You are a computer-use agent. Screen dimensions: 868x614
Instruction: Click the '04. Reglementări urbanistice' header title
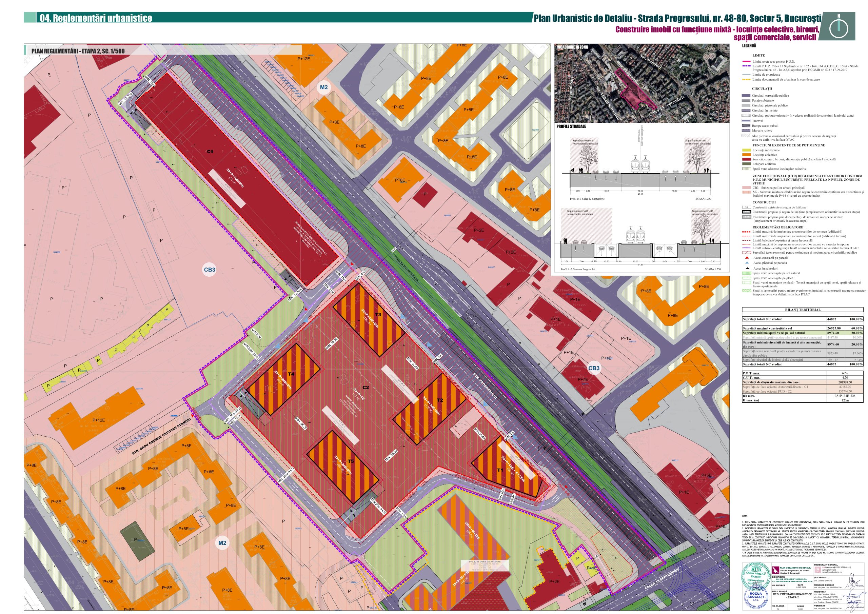point(95,18)
